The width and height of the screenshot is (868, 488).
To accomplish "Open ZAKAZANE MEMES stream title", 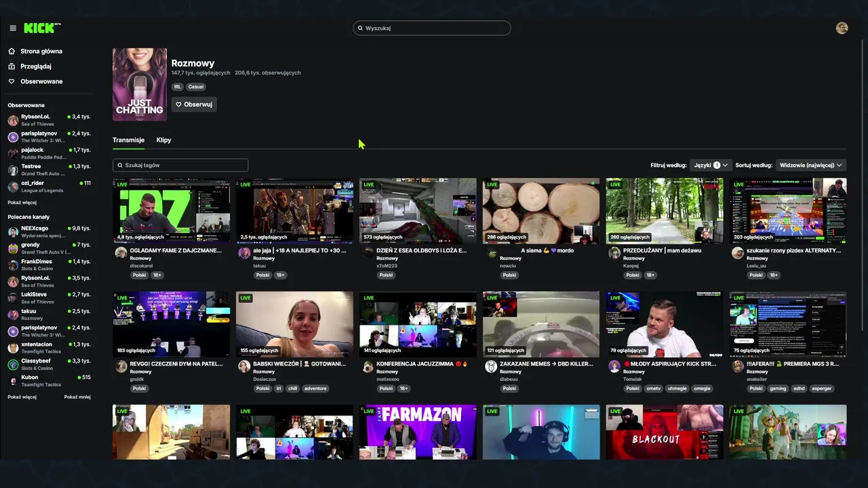I will point(547,363).
